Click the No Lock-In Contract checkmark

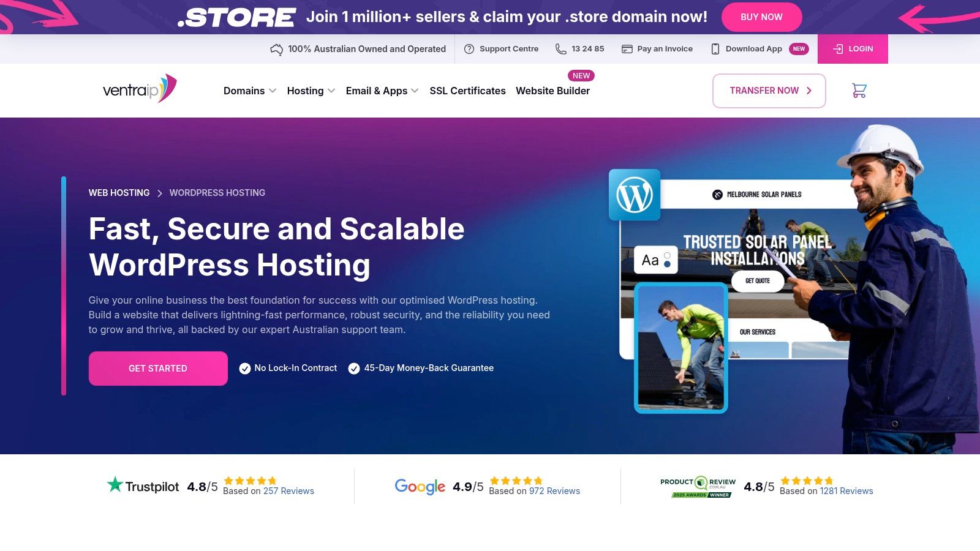click(x=244, y=368)
